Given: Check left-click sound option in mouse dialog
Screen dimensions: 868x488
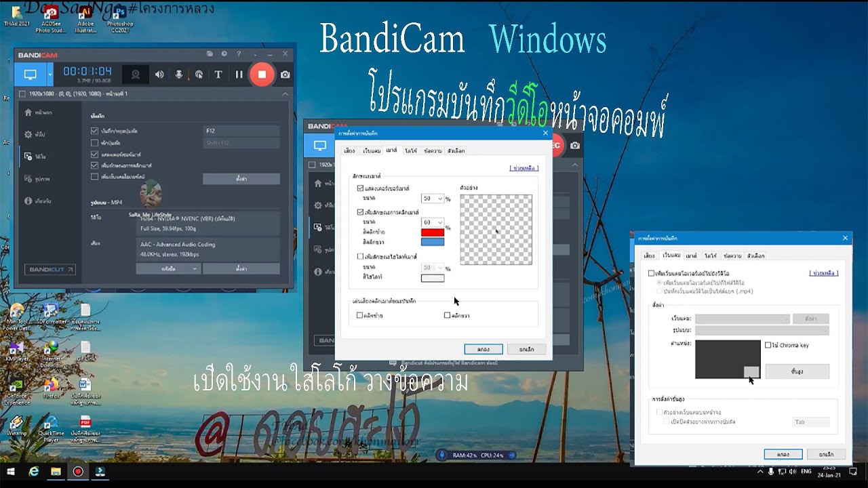Looking at the screenshot, I should click(360, 315).
